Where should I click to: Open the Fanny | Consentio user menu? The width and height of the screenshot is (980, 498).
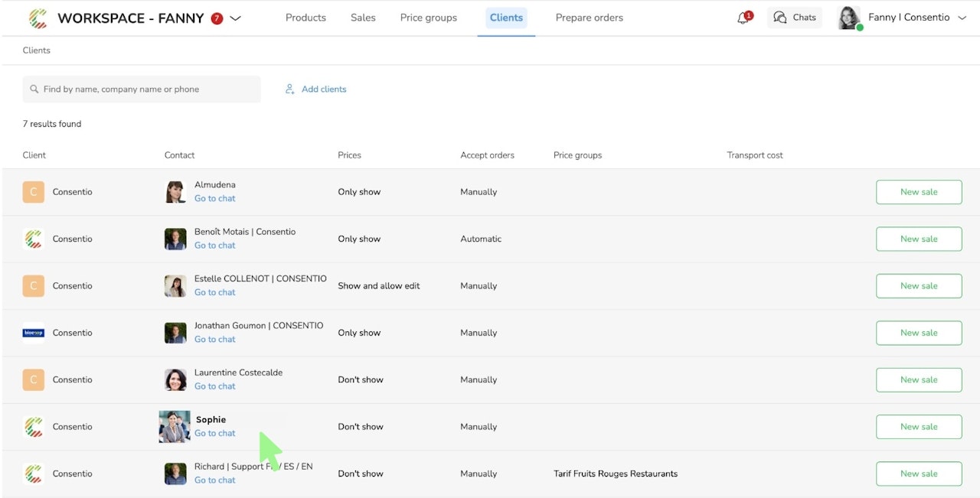click(x=962, y=18)
